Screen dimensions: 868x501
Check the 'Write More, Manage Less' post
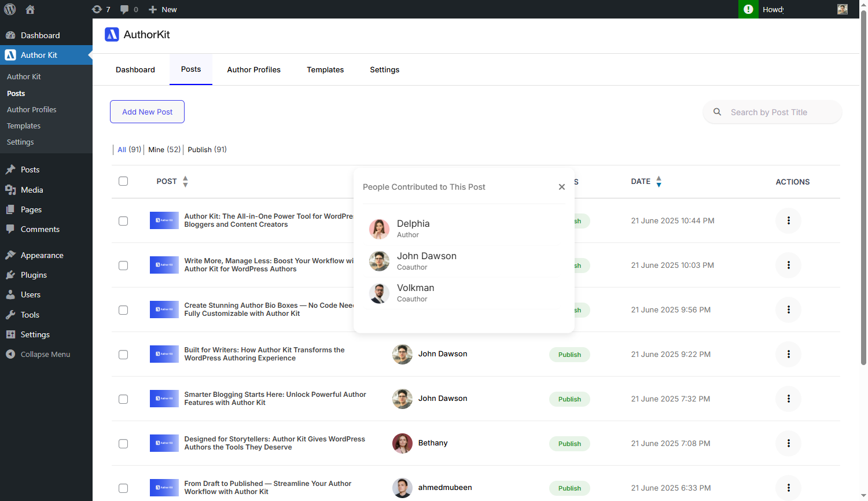click(123, 266)
